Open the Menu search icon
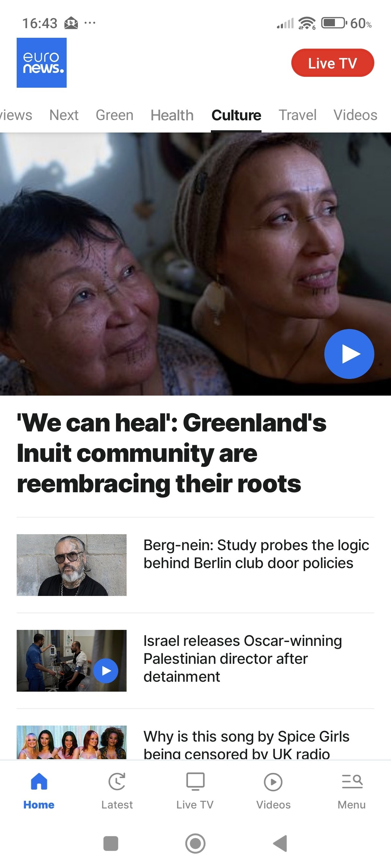The width and height of the screenshot is (391, 868). (352, 781)
